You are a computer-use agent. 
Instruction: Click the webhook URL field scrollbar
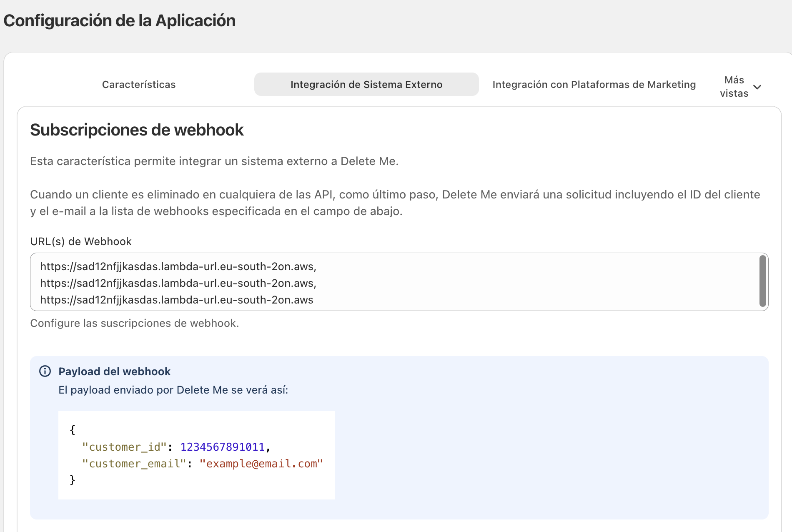pyautogui.click(x=762, y=281)
